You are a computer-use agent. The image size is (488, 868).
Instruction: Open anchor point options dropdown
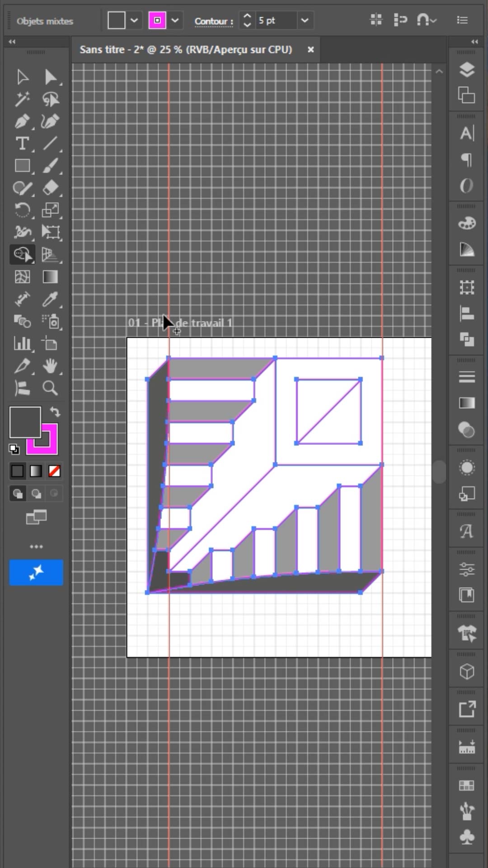coord(427,20)
